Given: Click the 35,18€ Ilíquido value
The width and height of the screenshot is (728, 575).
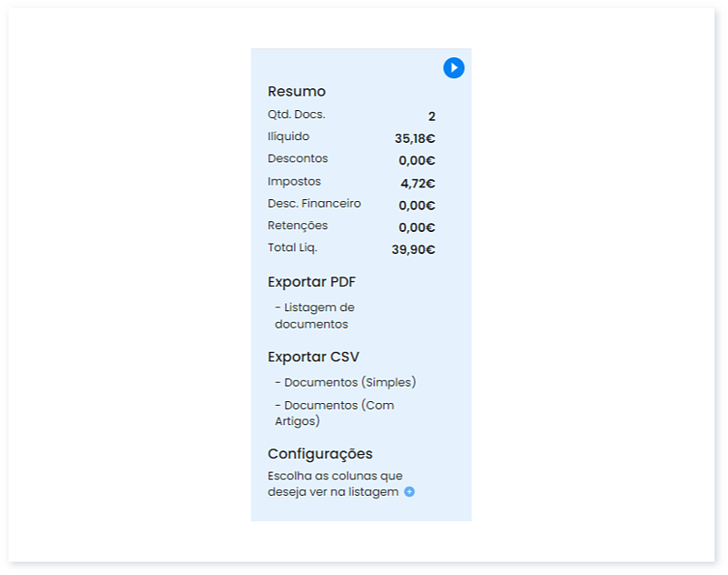Looking at the screenshot, I should click(x=414, y=139).
